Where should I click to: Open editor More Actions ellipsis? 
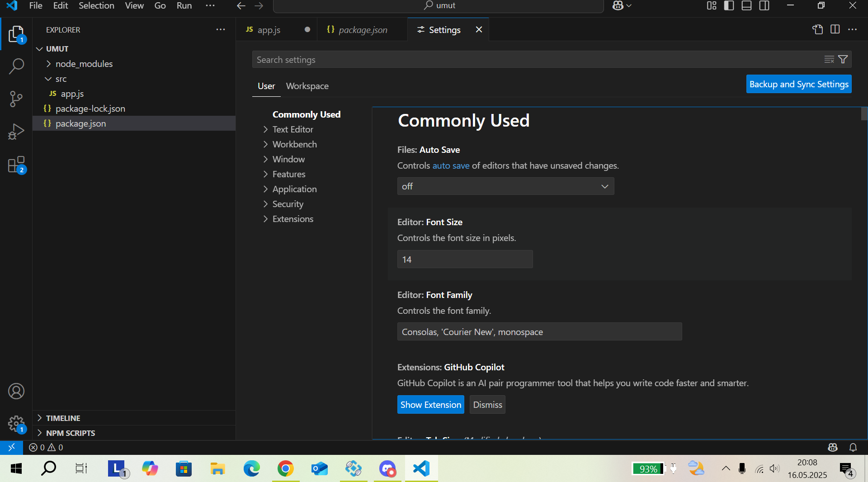(x=853, y=29)
